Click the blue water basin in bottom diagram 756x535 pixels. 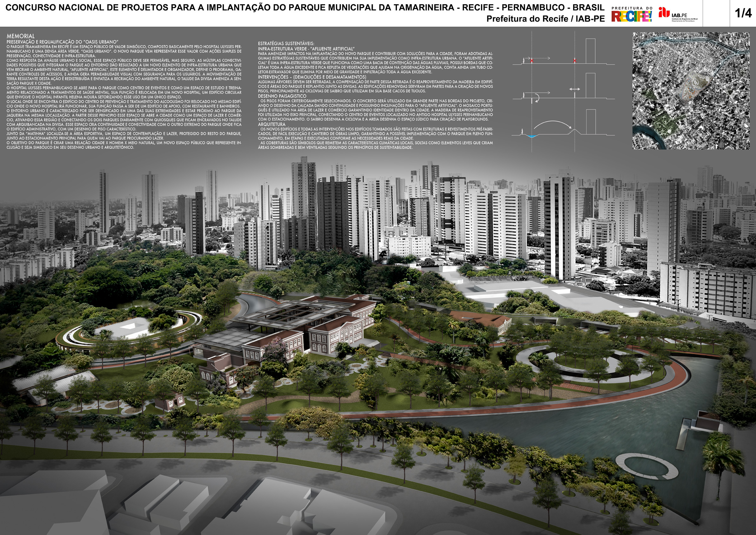[531, 136]
